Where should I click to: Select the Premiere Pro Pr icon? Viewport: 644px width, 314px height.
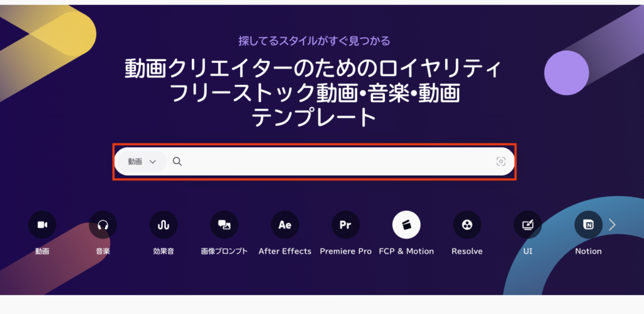pos(345,225)
